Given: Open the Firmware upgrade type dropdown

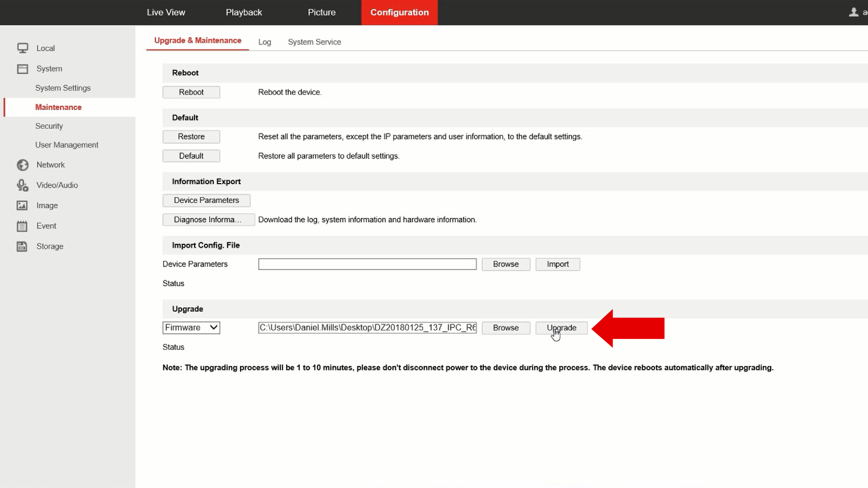Looking at the screenshot, I should [x=191, y=328].
